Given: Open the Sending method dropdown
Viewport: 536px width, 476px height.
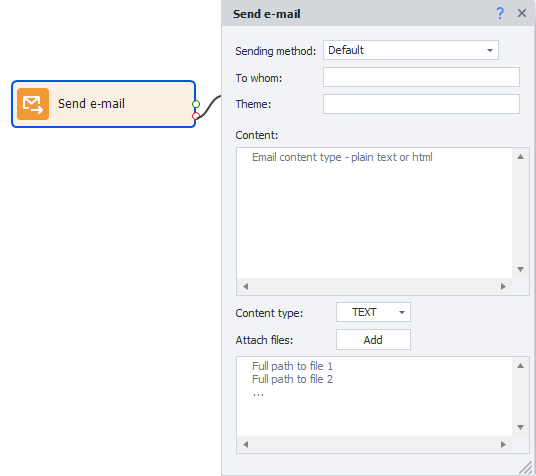Looking at the screenshot, I should click(x=411, y=50).
